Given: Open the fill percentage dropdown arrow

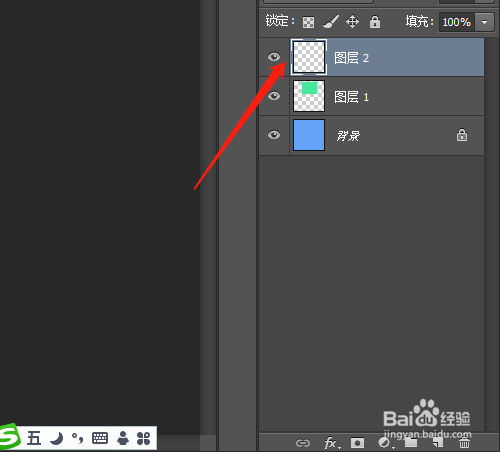Looking at the screenshot, I should [x=484, y=22].
